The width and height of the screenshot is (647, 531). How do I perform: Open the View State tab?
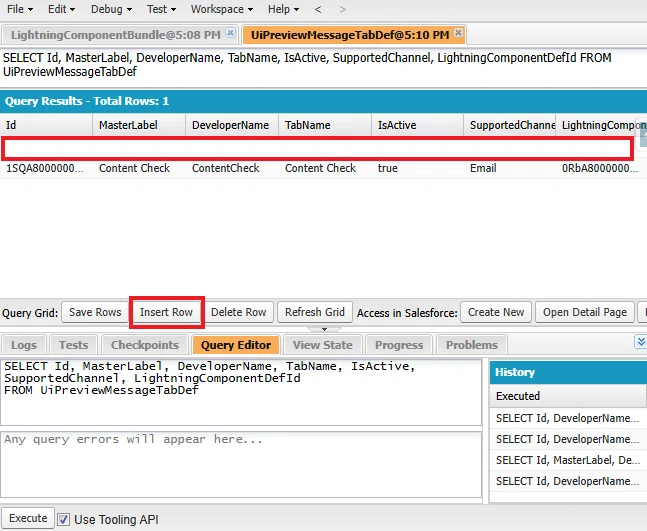(x=323, y=345)
